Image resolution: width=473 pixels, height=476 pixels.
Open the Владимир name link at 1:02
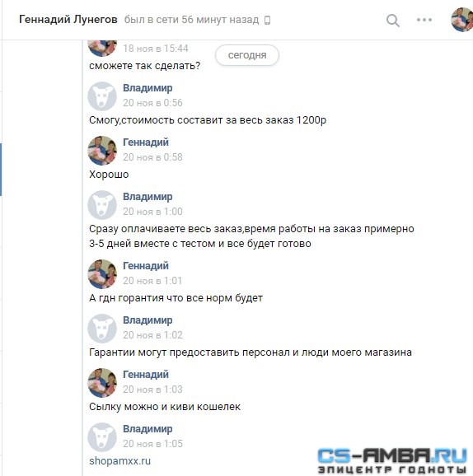(148, 320)
